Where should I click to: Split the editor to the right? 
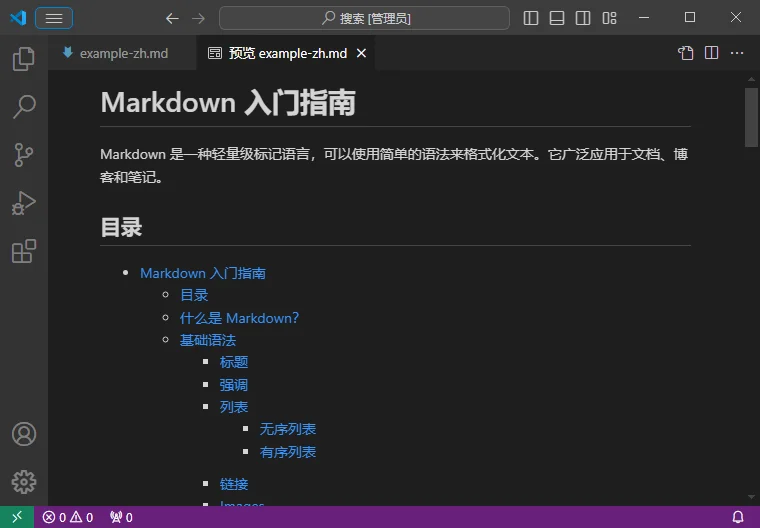[711, 53]
